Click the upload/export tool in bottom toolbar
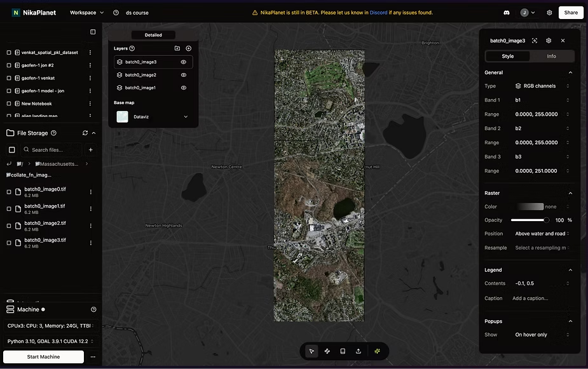The width and height of the screenshot is (588, 369). pos(359,351)
